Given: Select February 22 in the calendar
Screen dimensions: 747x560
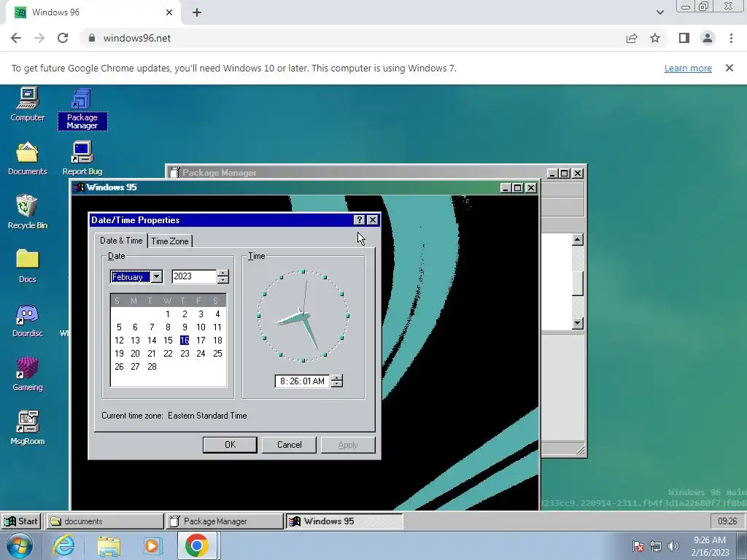Looking at the screenshot, I should pos(168,354).
